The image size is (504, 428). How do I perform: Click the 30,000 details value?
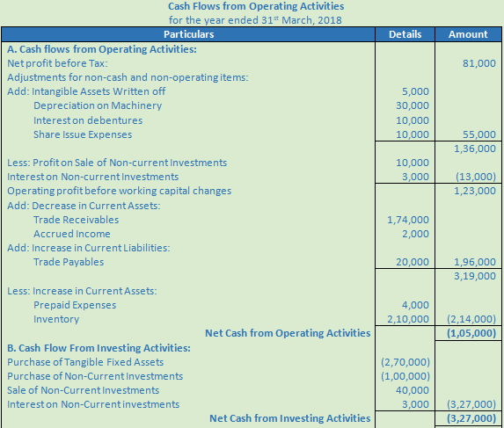click(x=413, y=105)
